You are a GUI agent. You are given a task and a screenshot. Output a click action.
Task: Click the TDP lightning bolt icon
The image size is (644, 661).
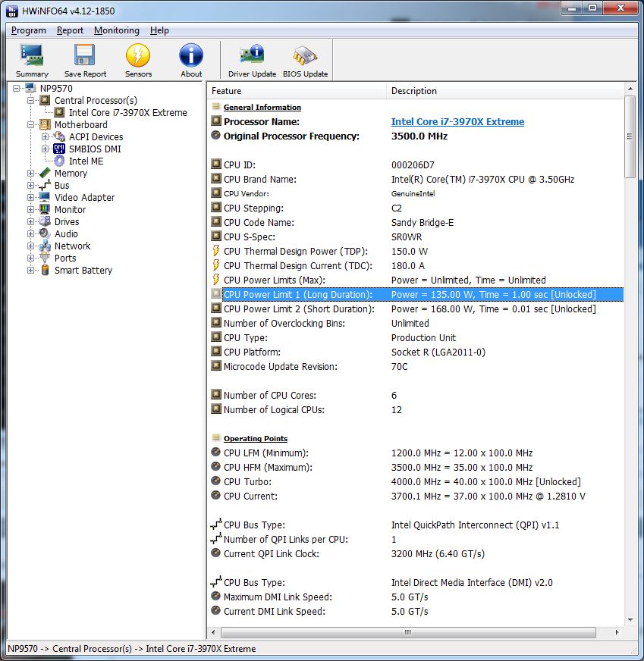coord(216,251)
